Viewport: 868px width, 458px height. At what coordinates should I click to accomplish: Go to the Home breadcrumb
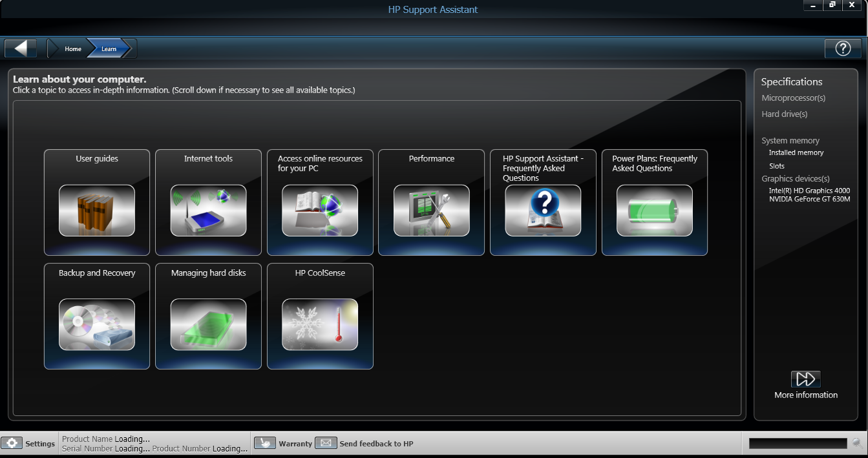pos(72,48)
